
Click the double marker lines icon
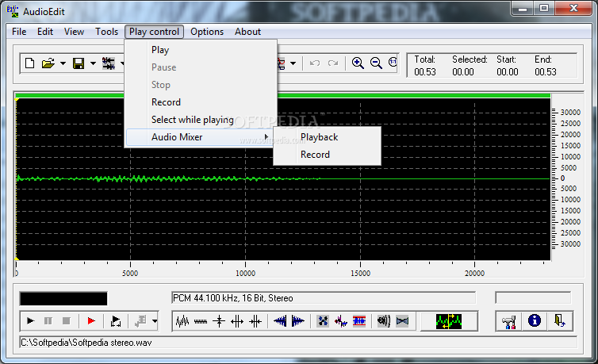coord(237,321)
